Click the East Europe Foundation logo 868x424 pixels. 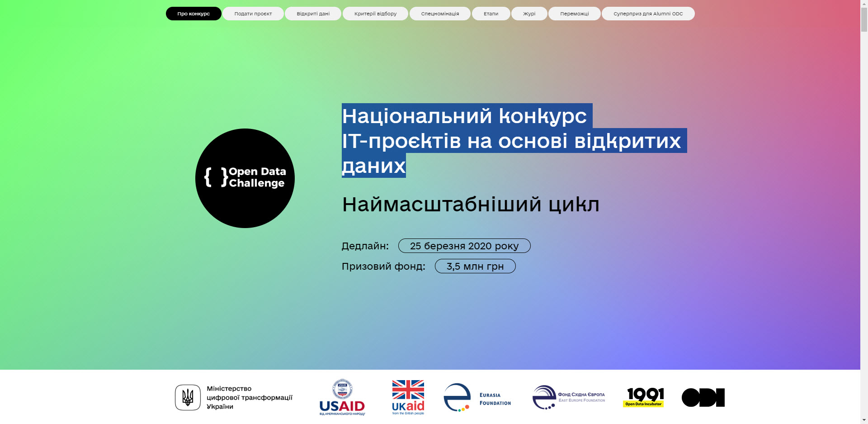(569, 397)
